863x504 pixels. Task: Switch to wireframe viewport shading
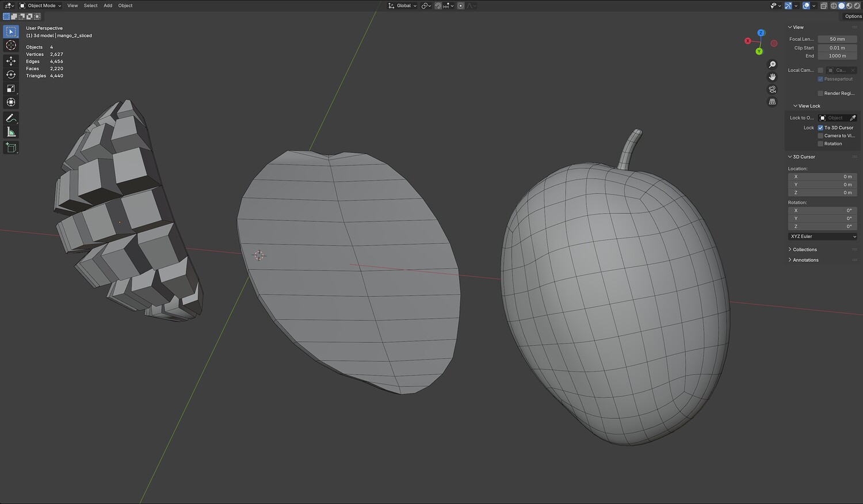[834, 6]
